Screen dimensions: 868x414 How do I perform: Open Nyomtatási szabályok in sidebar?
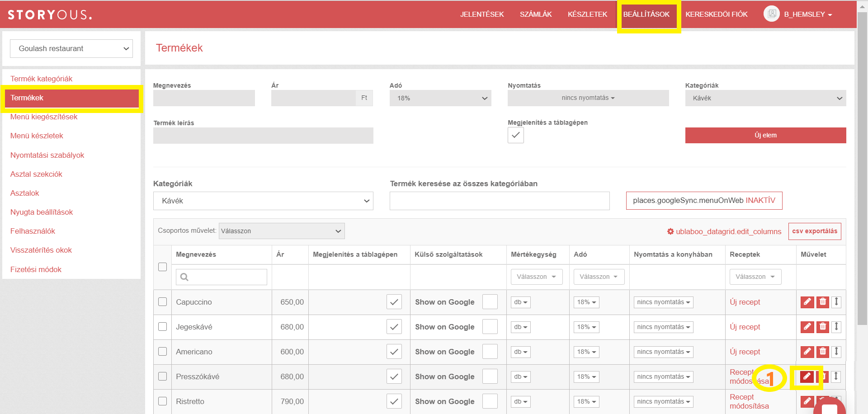point(47,155)
